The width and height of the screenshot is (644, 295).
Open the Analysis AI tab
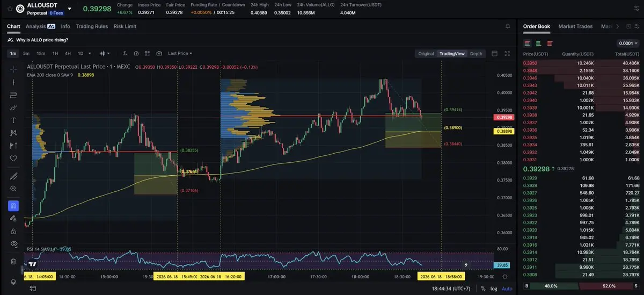40,26
